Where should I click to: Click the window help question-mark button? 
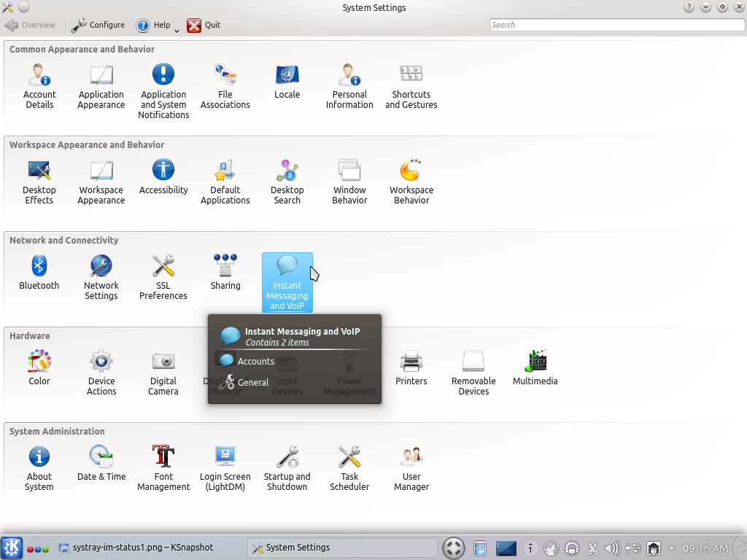click(689, 7)
